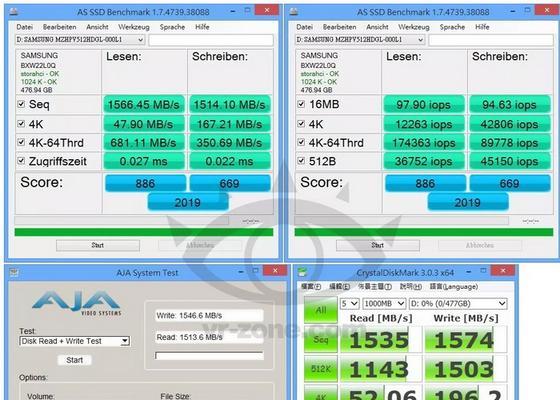Toggle Zugriffszeit checkbox in left AS SSD window
Screen dimensions: 560x400
pos(21,161)
